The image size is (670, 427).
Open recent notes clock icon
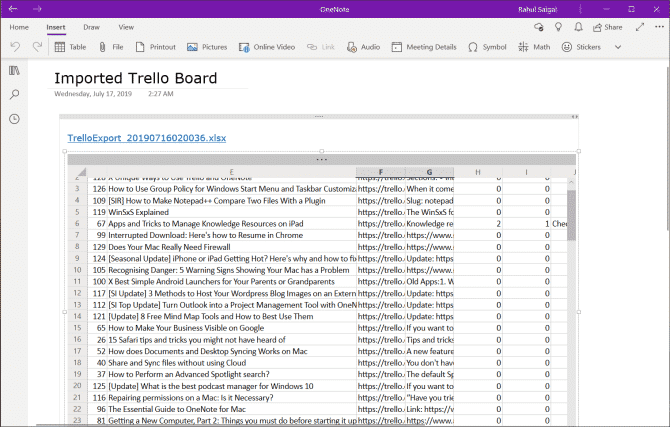tap(14, 119)
